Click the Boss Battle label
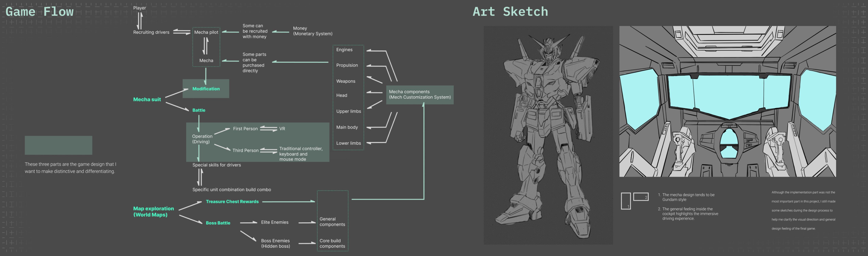Image resolution: width=868 pixels, height=256 pixels. click(x=218, y=223)
